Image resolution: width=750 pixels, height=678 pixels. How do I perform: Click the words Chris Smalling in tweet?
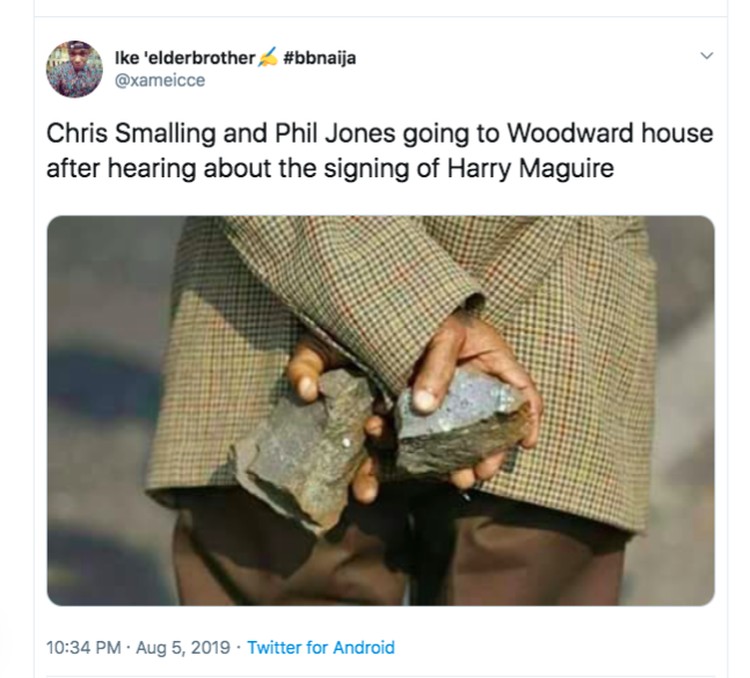[x=125, y=133]
